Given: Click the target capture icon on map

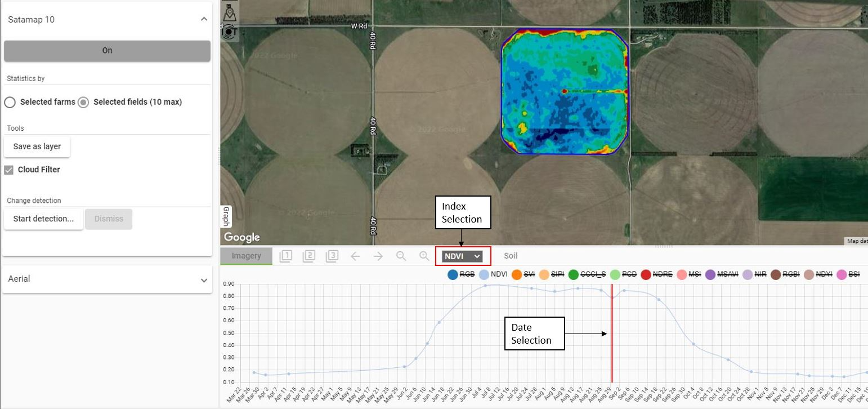Looking at the screenshot, I should (x=229, y=32).
